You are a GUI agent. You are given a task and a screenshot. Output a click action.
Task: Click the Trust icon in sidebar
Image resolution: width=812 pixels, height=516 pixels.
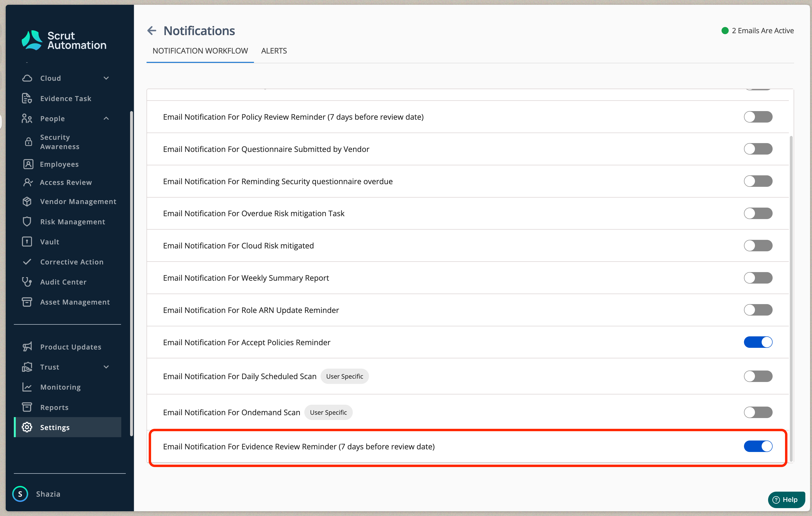click(27, 367)
